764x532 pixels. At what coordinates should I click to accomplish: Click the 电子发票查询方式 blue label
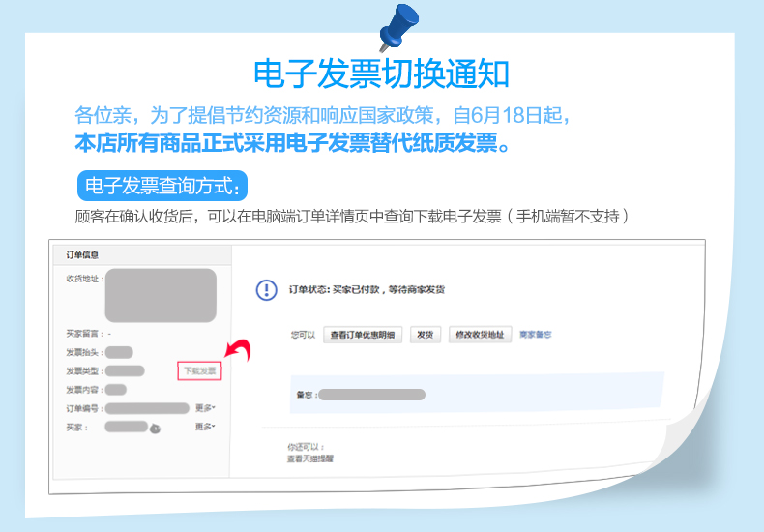click(x=162, y=186)
